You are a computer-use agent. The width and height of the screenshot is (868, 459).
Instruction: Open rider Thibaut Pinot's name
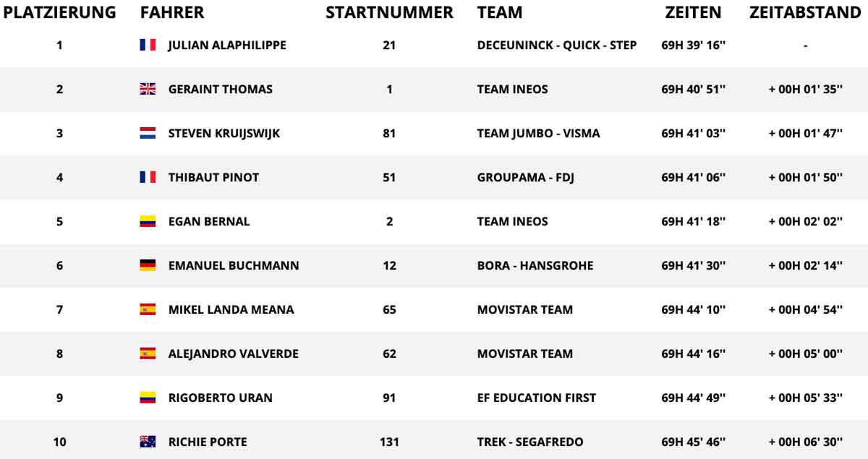pyautogui.click(x=213, y=177)
